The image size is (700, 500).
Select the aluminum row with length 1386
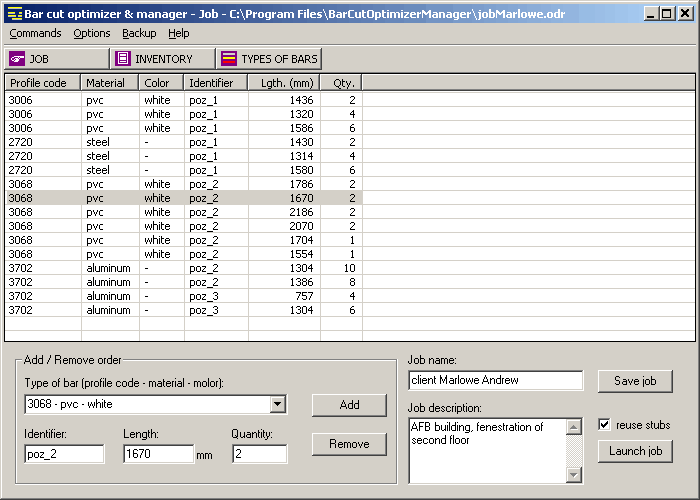click(x=183, y=282)
